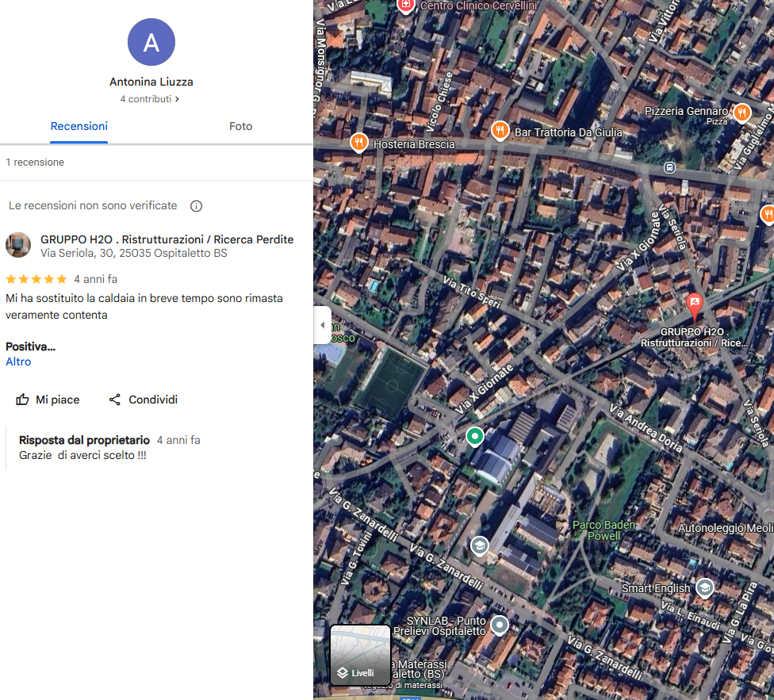
Task: Click the 'Via Andrea Doria' street label
Action: 646,428
